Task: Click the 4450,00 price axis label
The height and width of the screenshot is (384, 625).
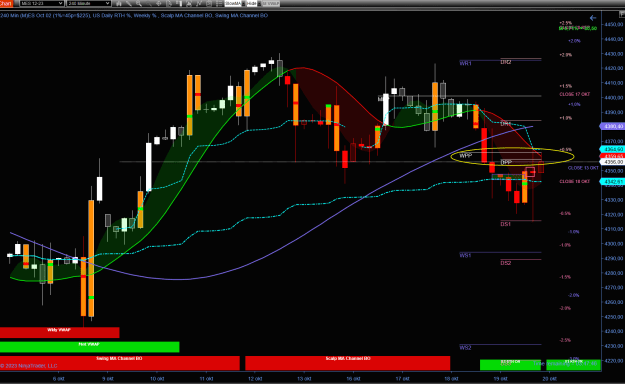Action: pos(614,24)
